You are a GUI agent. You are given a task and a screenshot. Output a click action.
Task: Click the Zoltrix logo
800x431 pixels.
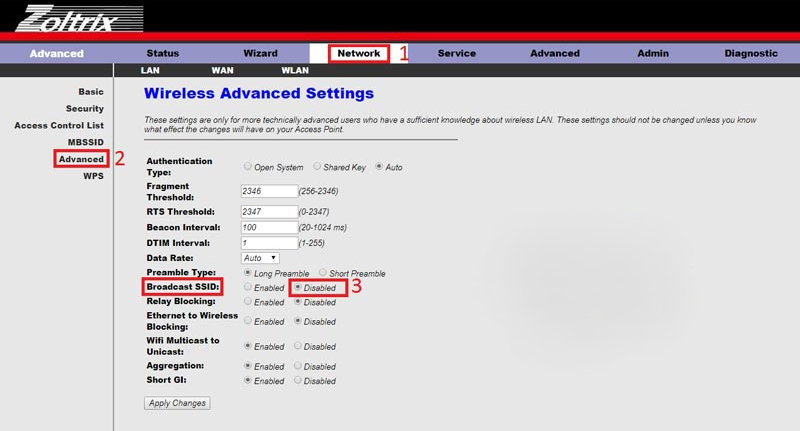tap(79, 18)
